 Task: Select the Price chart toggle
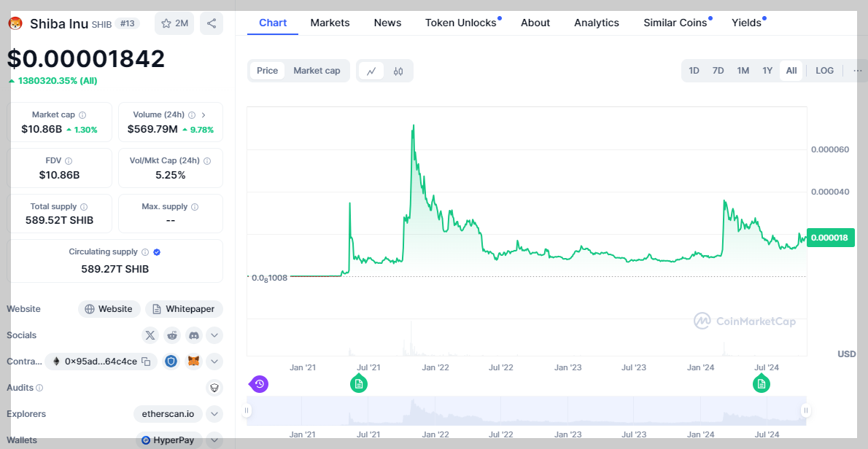tap(268, 71)
